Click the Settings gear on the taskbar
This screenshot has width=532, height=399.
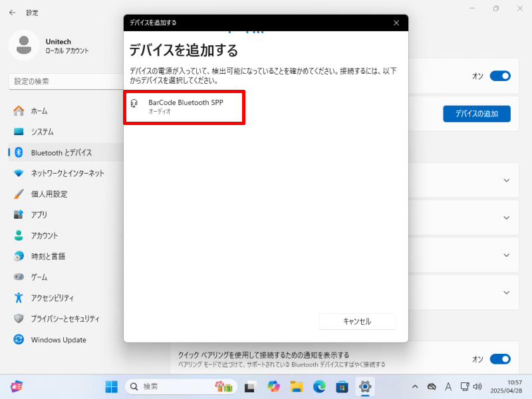[x=365, y=386]
